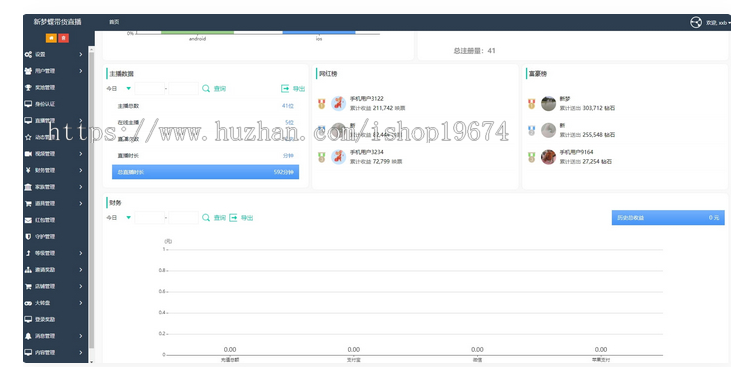Click the android label under top chart
747x369 pixels.
tap(197, 39)
